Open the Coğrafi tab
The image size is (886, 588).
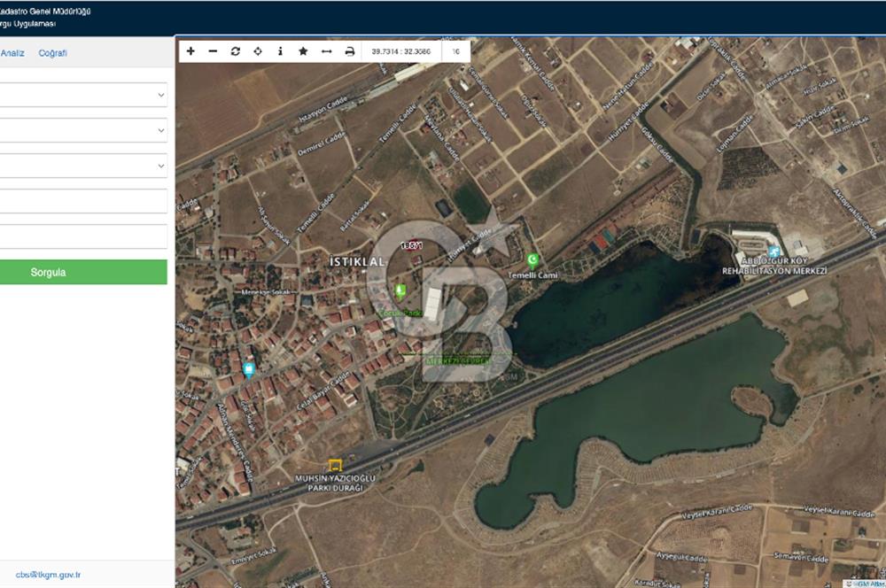(x=52, y=53)
